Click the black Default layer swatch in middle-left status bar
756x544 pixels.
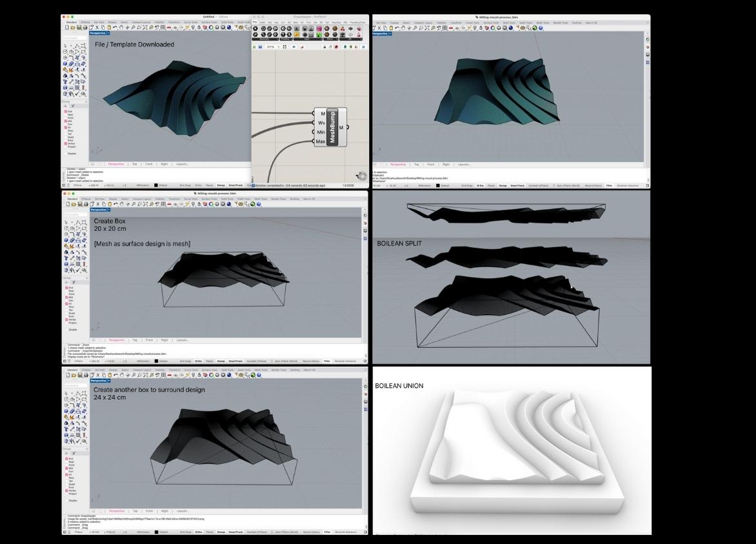pyautogui.click(x=157, y=361)
